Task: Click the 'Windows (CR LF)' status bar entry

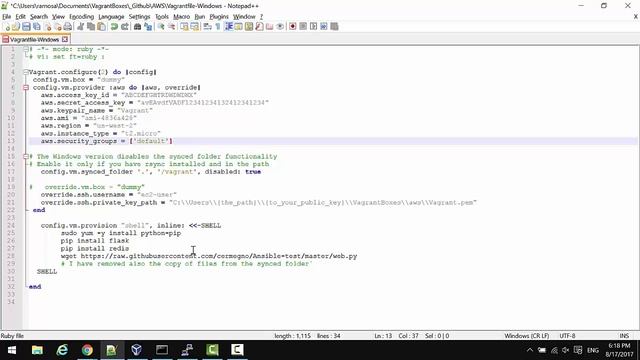Action: [527, 336]
